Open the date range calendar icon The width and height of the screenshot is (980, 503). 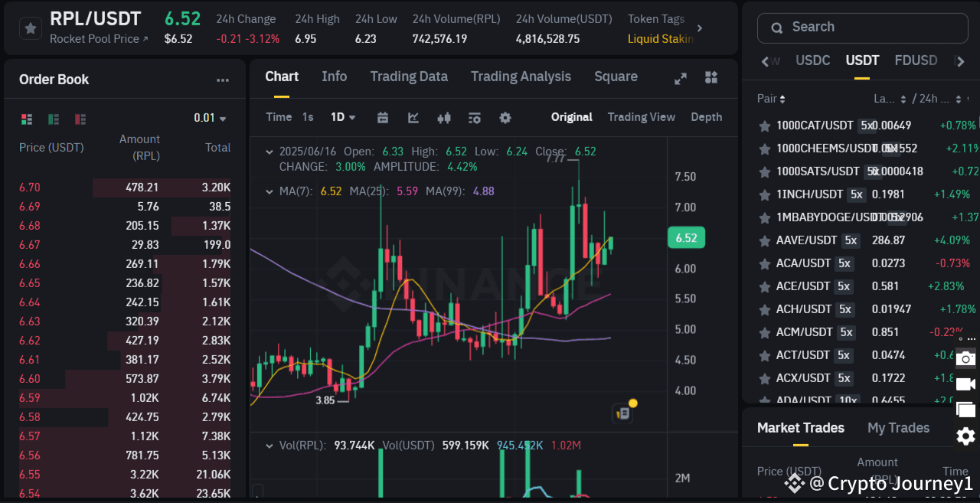pos(382,117)
